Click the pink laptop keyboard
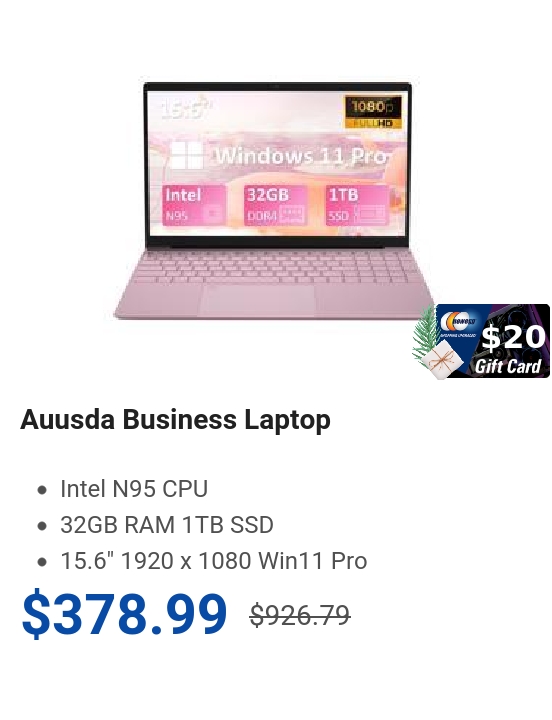Image resolution: width=552 pixels, height=720 pixels. coord(275,267)
